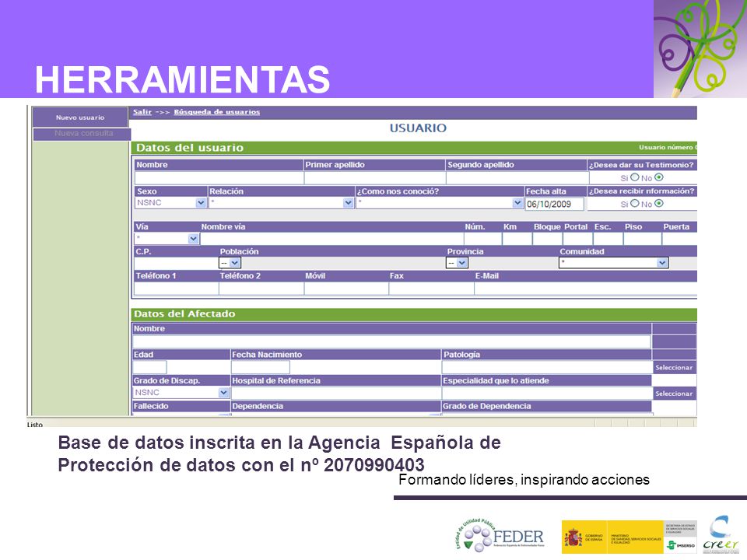The width and height of the screenshot is (747, 560).
Task: Click the Fecha Nacimiento field
Action: (261, 367)
